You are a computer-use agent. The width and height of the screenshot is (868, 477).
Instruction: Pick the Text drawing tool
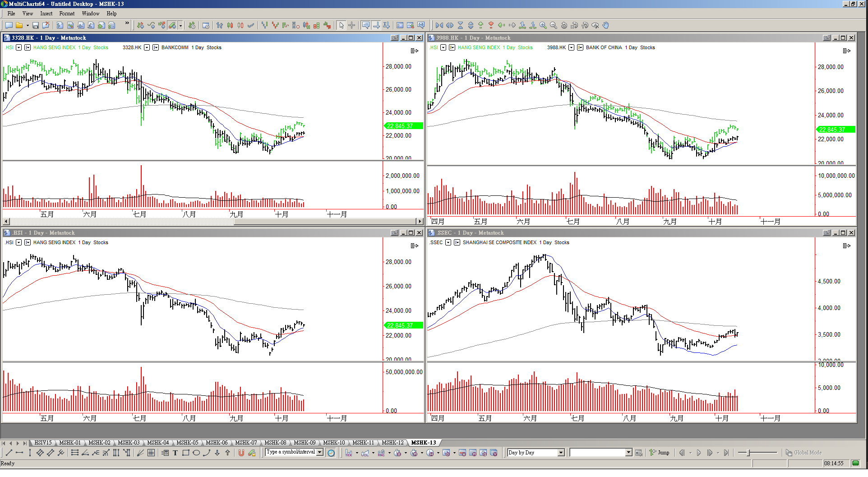pyautogui.click(x=175, y=453)
